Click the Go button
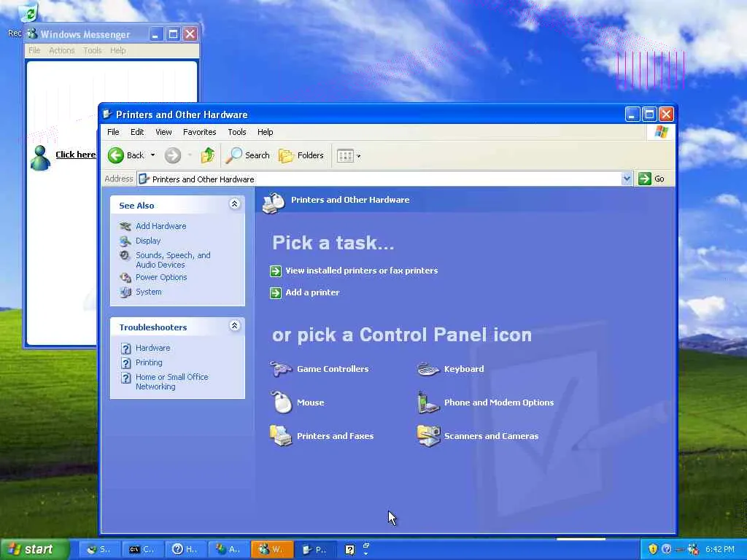This screenshot has height=560, width=747. 651,179
